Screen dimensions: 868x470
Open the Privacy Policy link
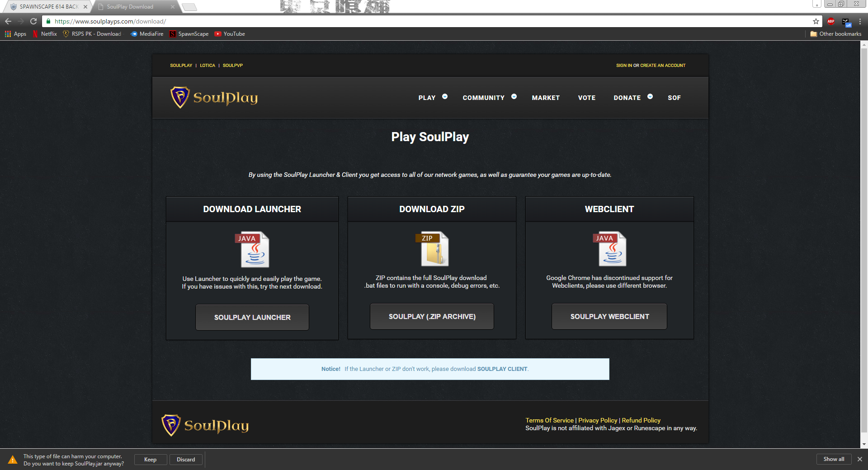click(598, 420)
